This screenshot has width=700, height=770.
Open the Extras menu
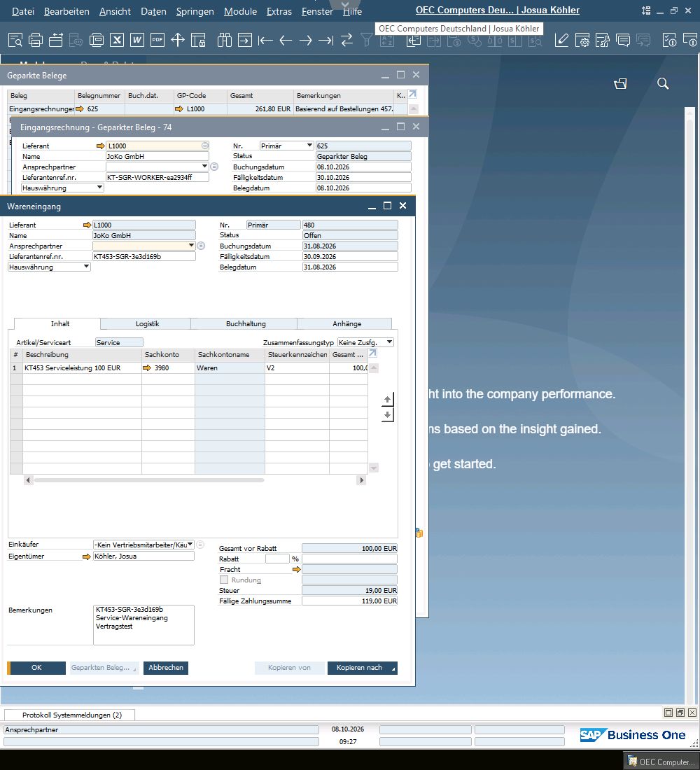279,11
